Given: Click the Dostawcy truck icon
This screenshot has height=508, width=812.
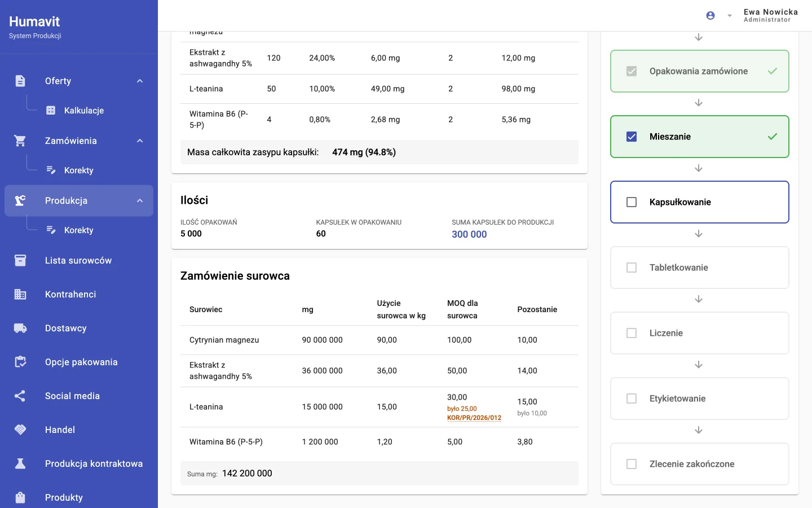Looking at the screenshot, I should (x=20, y=328).
